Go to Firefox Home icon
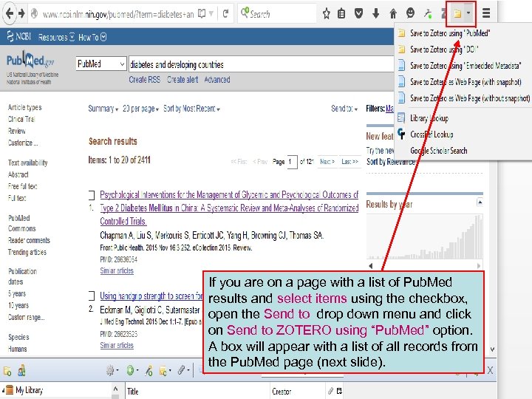 tap(393, 13)
